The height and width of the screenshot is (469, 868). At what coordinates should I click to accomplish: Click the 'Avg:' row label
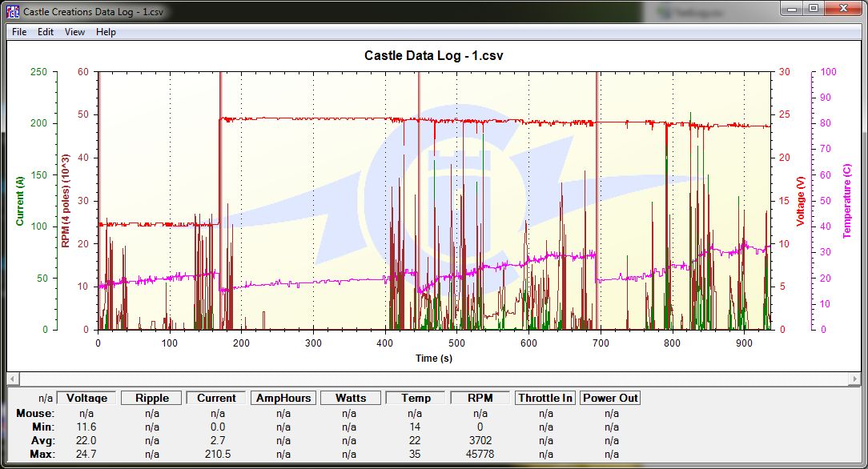click(42, 440)
